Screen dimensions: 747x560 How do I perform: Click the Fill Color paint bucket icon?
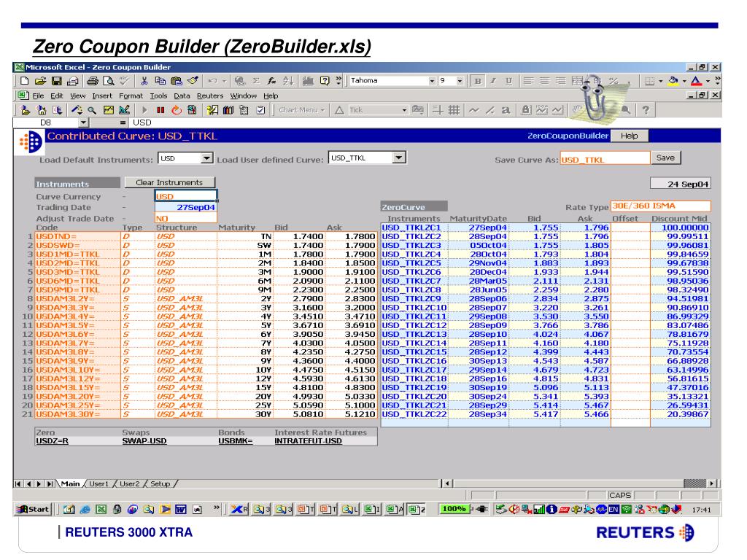(673, 81)
